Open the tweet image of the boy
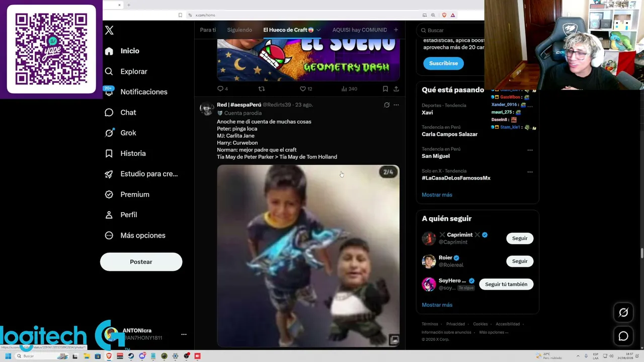 (x=308, y=255)
